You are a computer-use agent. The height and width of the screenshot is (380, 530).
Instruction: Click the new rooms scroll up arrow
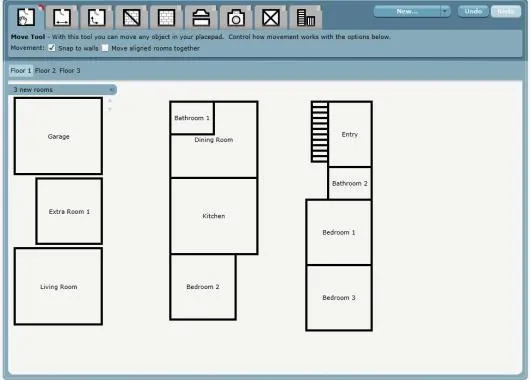click(x=110, y=101)
